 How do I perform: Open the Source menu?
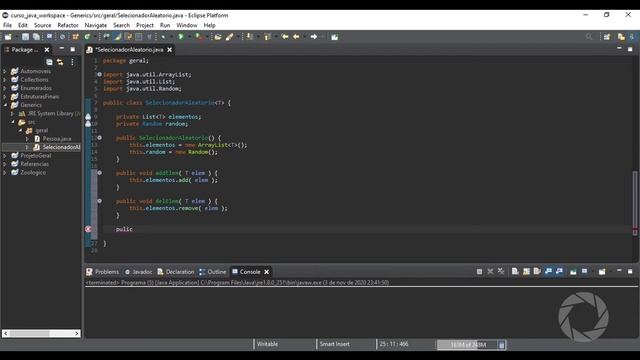pyautogui.click(x=42, y=25)
